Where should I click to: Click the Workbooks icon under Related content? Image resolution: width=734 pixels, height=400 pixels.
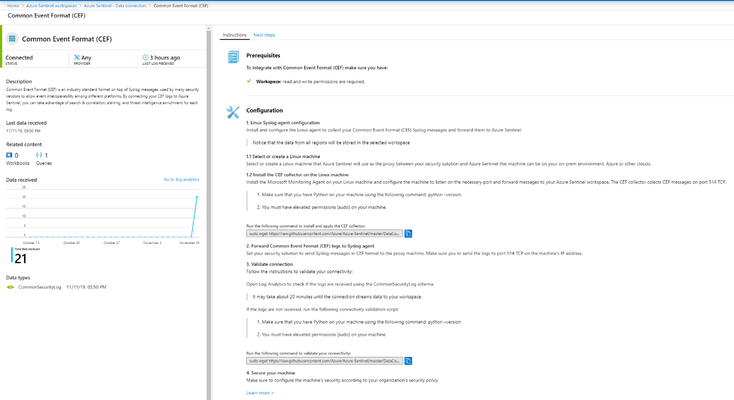pos(9,155)
